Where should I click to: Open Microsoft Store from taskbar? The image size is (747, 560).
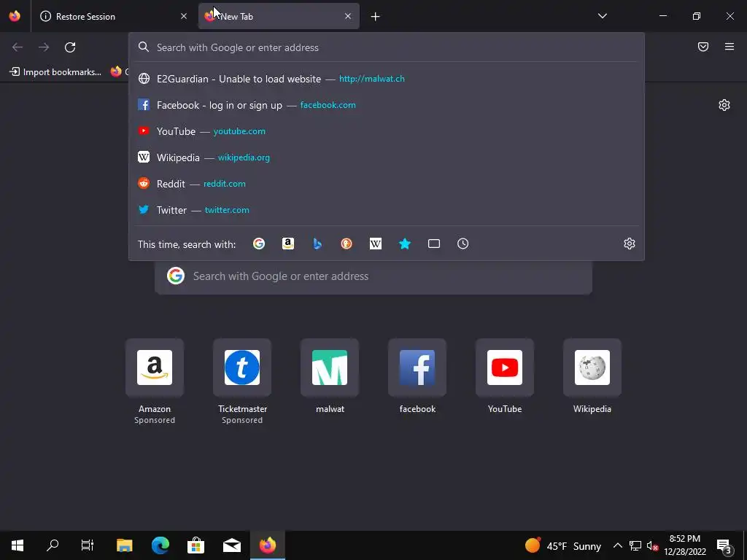pos(196,545)
